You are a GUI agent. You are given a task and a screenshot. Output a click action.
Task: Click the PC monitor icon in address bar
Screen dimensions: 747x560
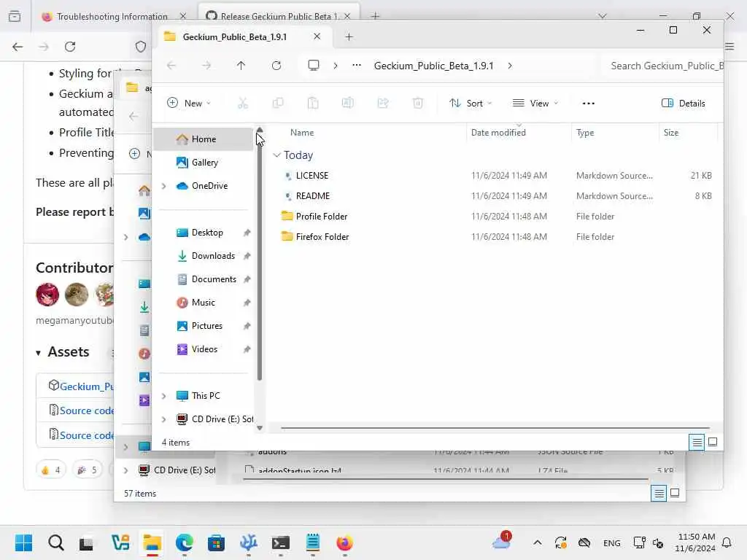314,65
